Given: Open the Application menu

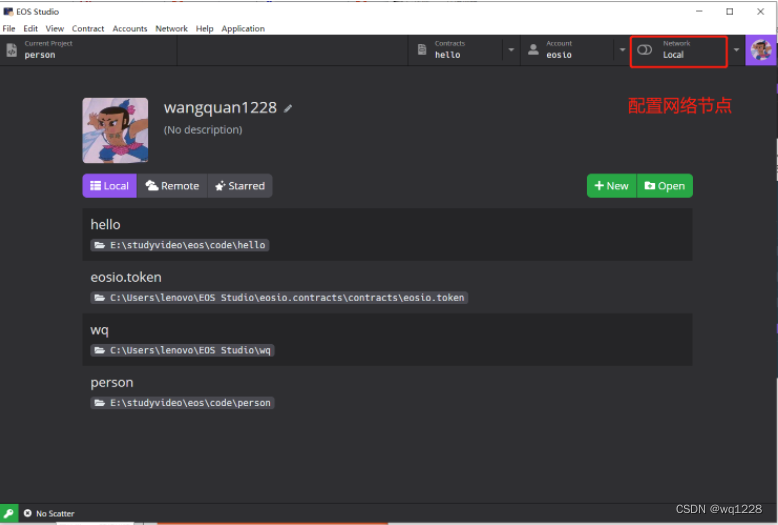Looking at the screenshot, I should click(243, 29).
